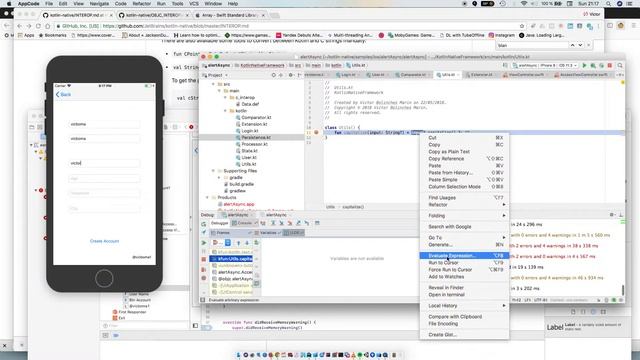Click View Breakpoints icon in debug sidebar
The width and height of the screenshot is (640, 360).
click(x=204, y=269)
